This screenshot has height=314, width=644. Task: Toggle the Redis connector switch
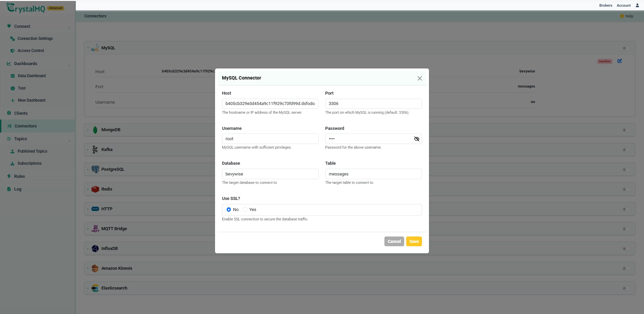(x=626, y=189)
